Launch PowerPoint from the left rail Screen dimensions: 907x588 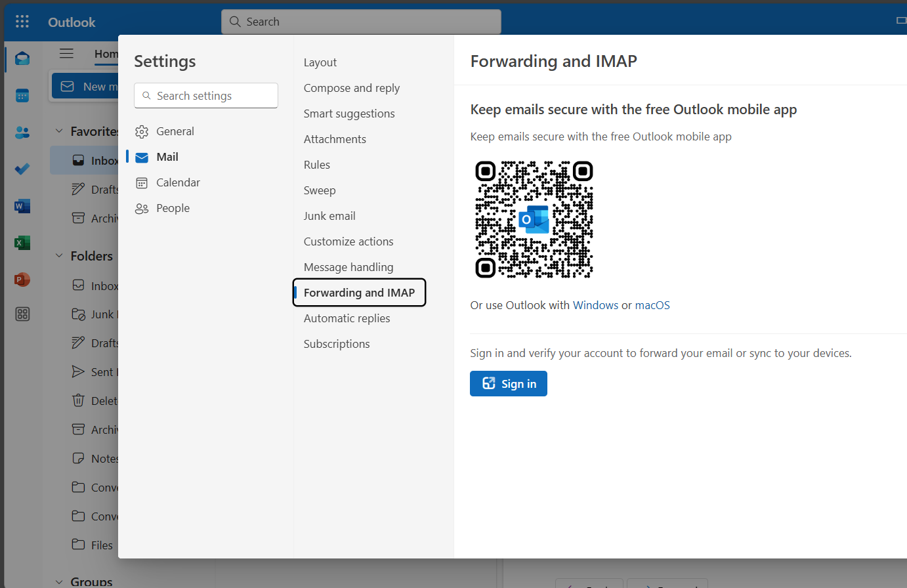click(22, 280)
